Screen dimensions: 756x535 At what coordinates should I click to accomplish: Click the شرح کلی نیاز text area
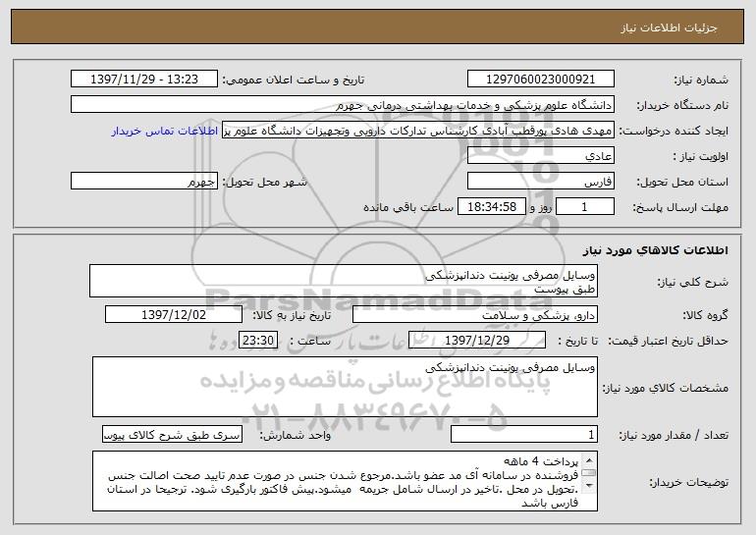pos(344,281)
